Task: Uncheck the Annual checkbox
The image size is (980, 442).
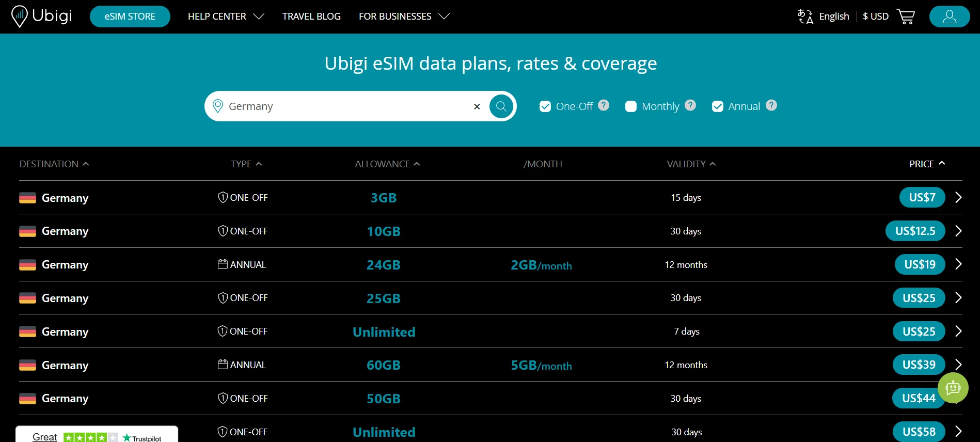Action: 717,106
